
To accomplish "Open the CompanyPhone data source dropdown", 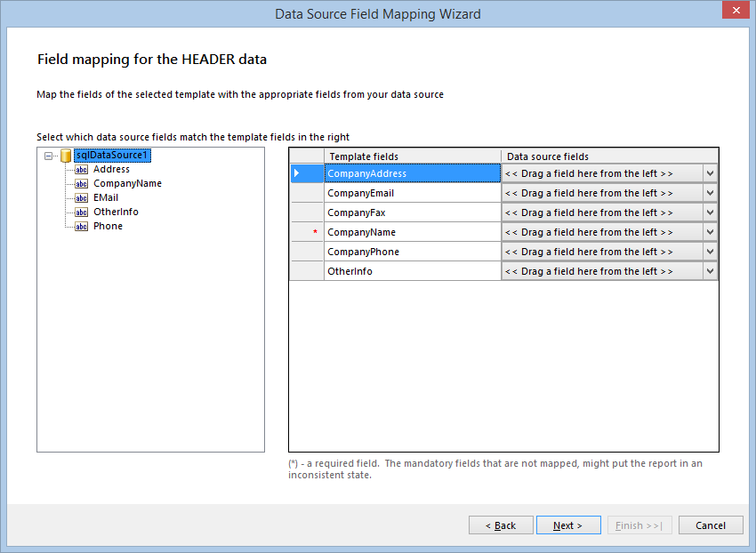I will tap(710, 252).
